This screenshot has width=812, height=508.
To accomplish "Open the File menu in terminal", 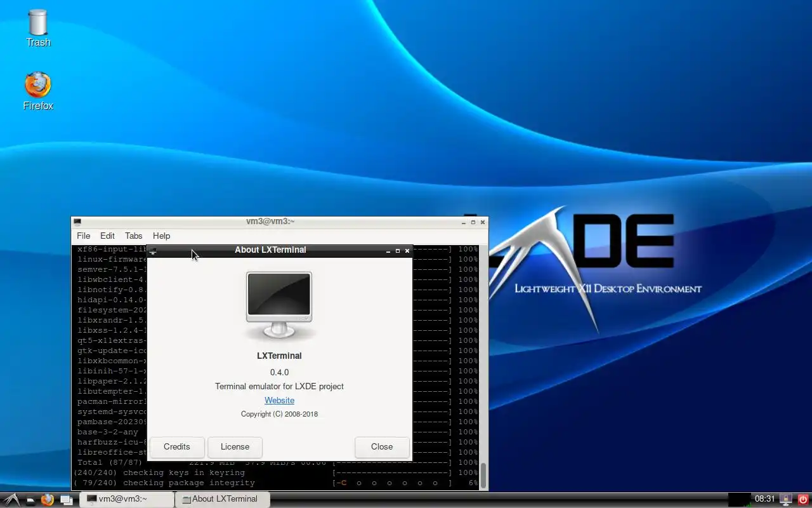I will (x=84, y=236).
